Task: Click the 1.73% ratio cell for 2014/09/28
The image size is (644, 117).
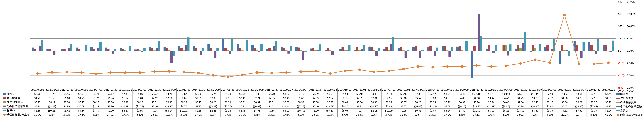Action: click(x=228, y=115)
